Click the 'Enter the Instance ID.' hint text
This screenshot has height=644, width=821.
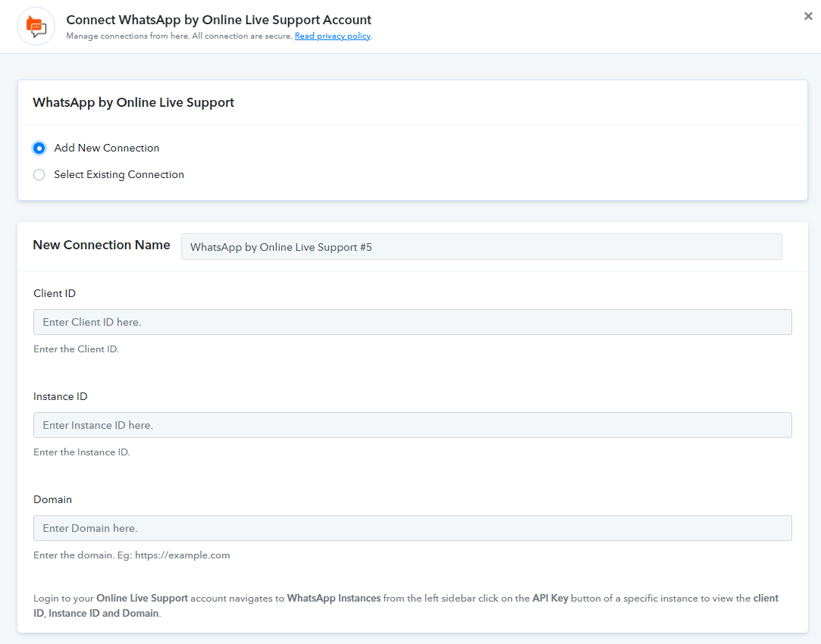click(x=82, y=452)
